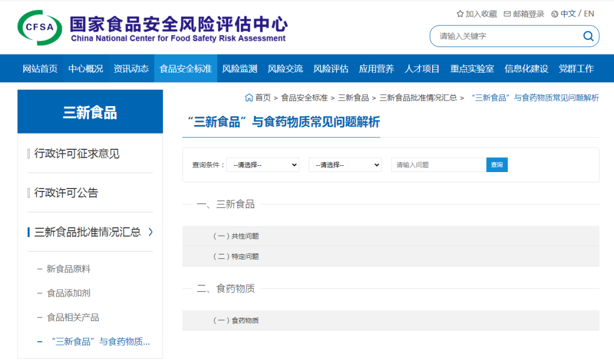Click the star icon next to 加入收藏
Screen dimensions: 614x364
point(459,13)
